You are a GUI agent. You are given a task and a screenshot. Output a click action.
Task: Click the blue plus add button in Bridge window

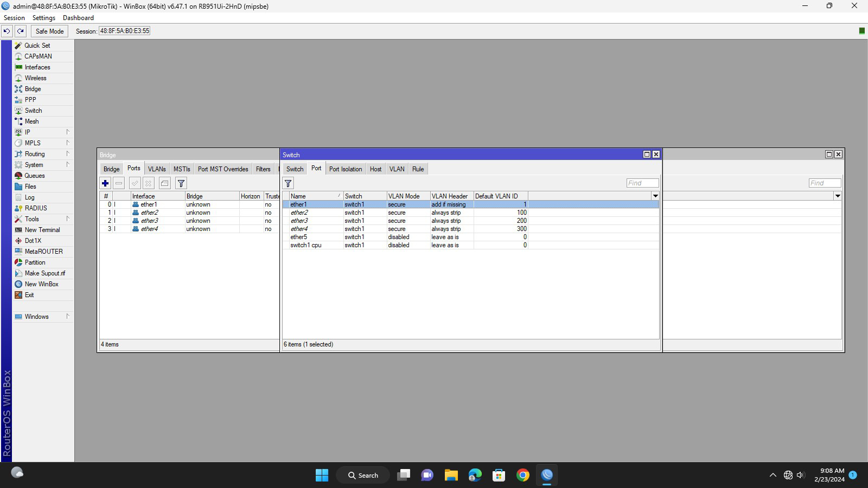[x=105, y=183]
